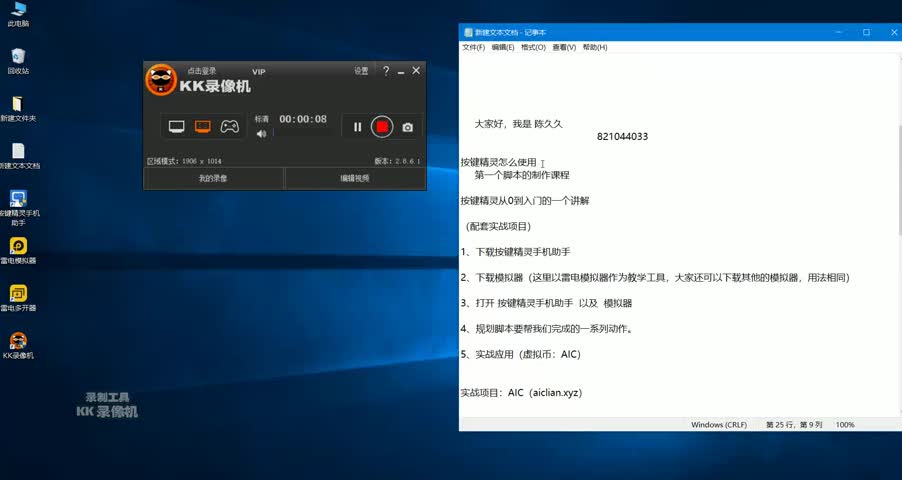Click 点击登录 to log in
902x480 pixels.
pyautogui.click(x=201, y=71)
